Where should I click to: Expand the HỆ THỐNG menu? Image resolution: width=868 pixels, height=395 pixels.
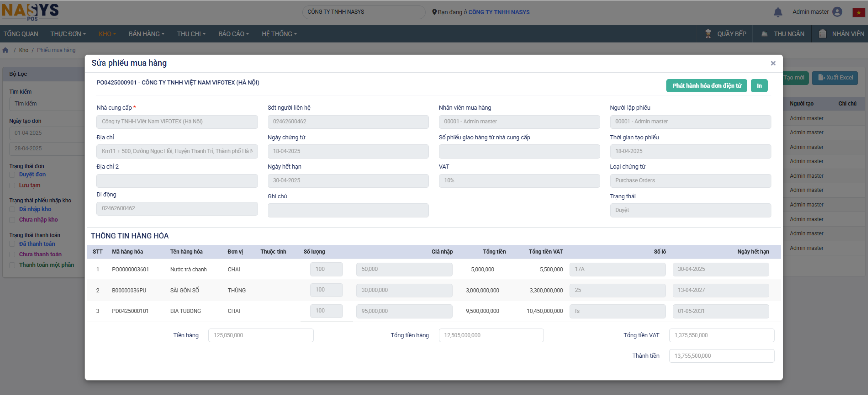[x=279, y=34]
